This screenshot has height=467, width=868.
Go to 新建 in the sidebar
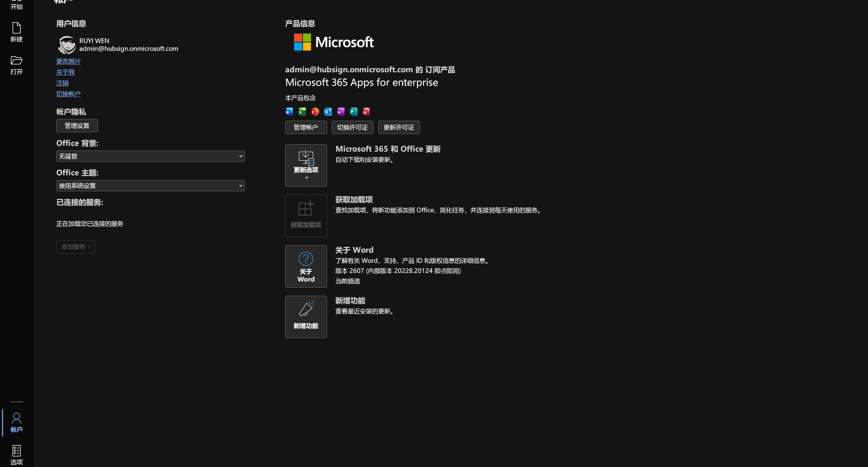pos(17,33)
